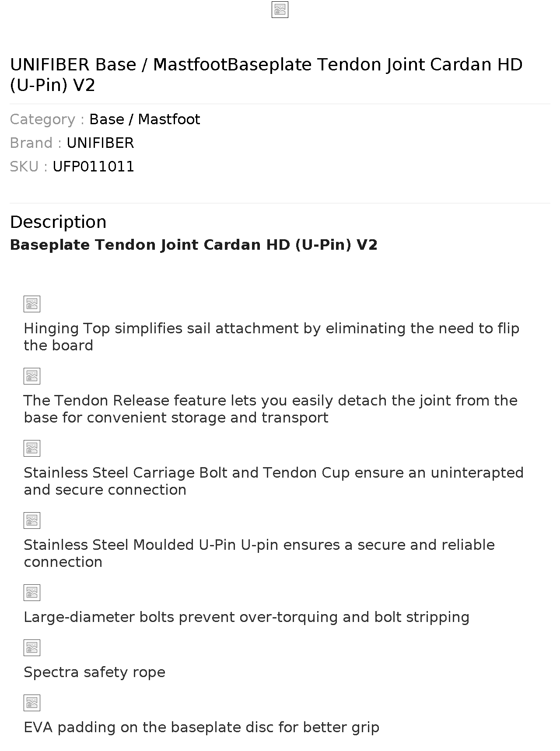Image resolution: width=560 pixels, height=751 pixels.
Task: Open the UNIFIBER brand link
Action: [x=100, y=143]
